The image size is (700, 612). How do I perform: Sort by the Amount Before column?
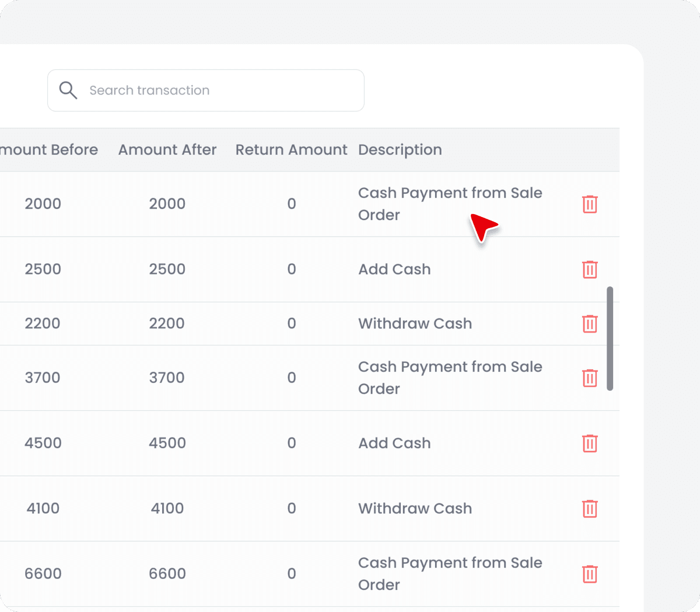48,149
